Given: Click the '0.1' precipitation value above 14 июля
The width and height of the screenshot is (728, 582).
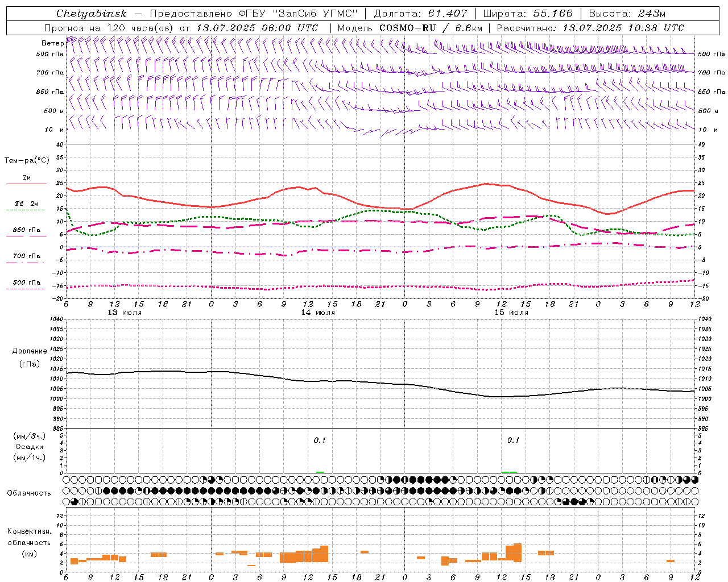Looking at the screenshot, I should point(320,440).
